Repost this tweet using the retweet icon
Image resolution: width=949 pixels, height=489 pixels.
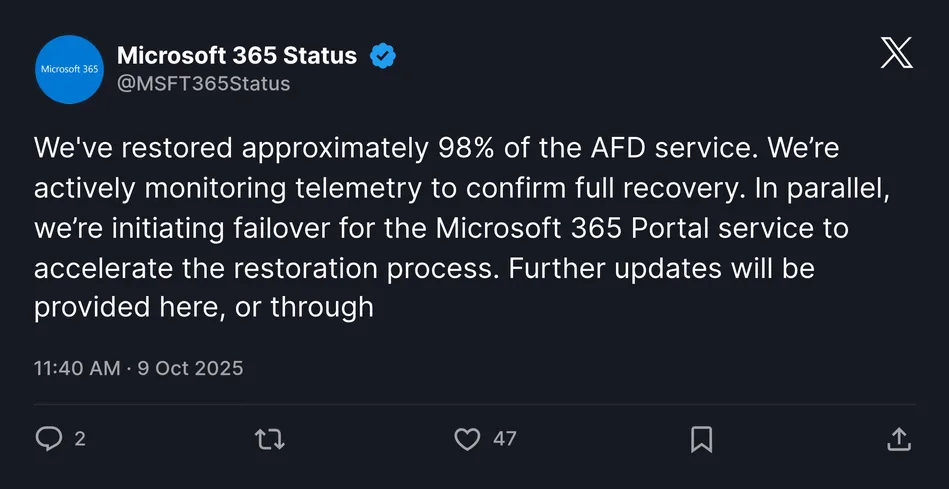[270, 439]
